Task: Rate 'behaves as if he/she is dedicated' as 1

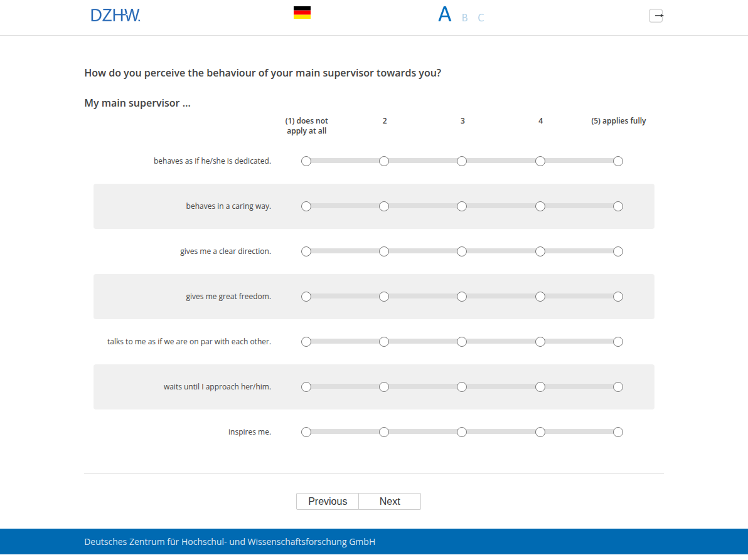Action: pyautogui.click(x=306, y=161)
